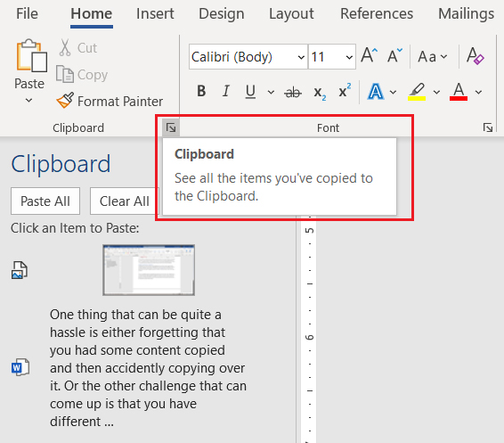Open font color dropdown arrow
The image size is (504, 443).
point(478,93)
